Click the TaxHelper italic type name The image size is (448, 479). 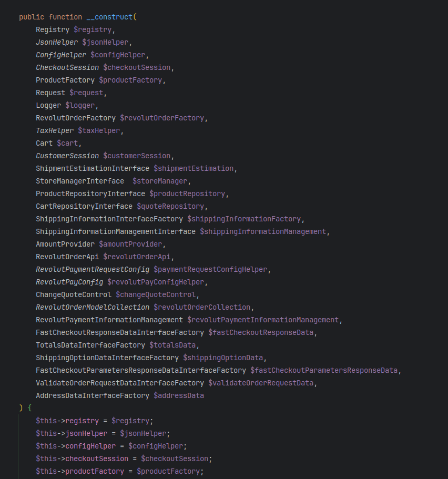[54, 130]
